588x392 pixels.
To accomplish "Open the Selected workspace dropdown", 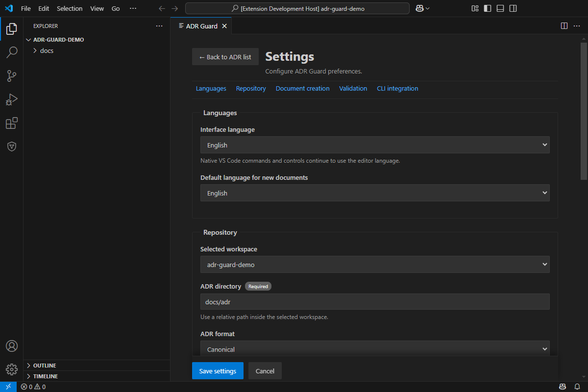I will 375,265.
